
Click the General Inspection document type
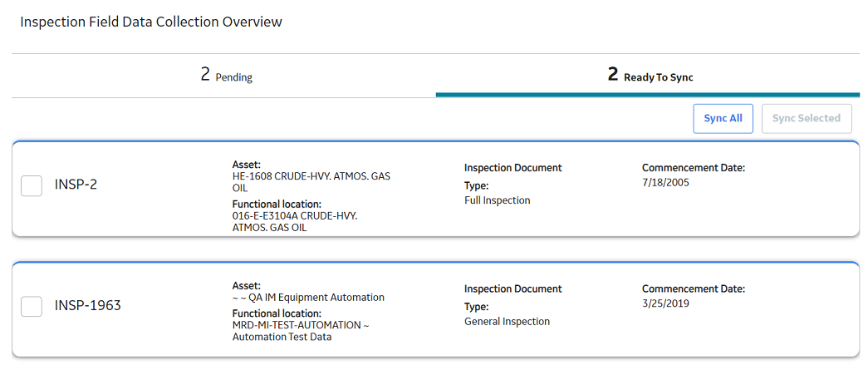(507, 321)
